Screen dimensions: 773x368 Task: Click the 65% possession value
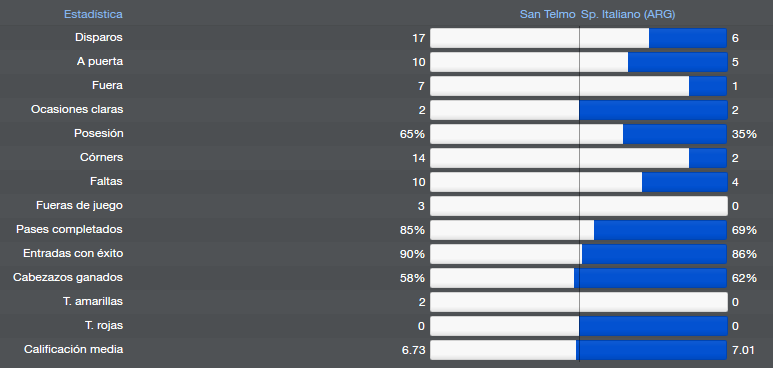tap(412, 134)
